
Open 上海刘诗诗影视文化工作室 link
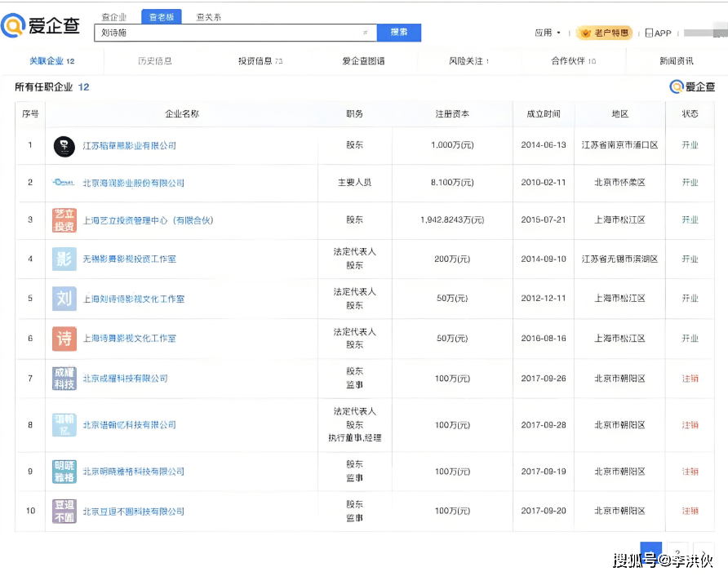134,299
